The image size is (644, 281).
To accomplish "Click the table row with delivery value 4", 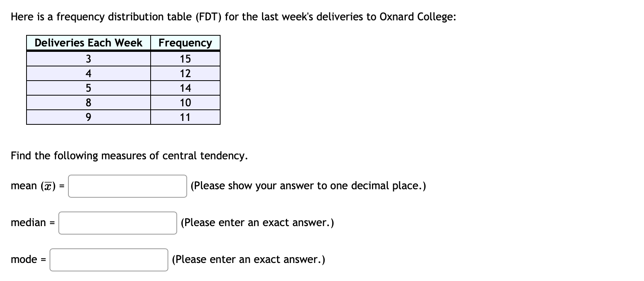I will point(88,73).
